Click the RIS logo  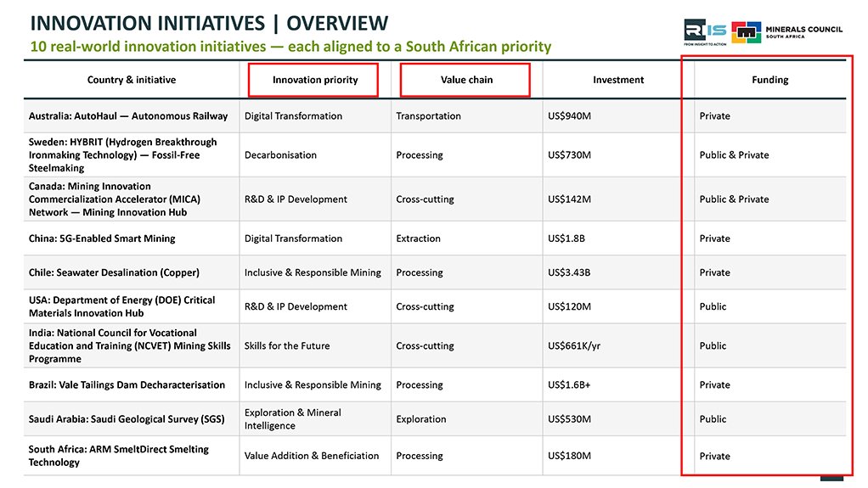coord(705,32)
